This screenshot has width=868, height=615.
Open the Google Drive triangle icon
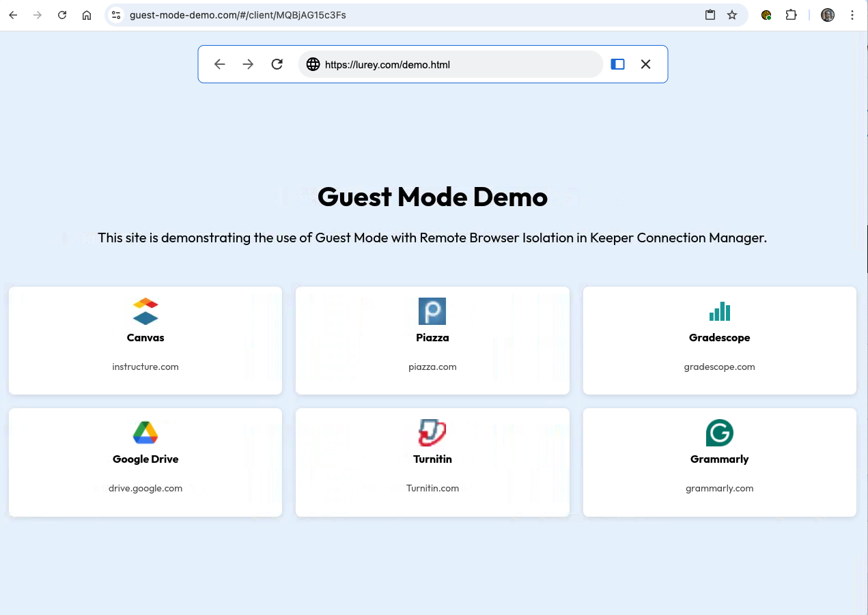[145, 433]
